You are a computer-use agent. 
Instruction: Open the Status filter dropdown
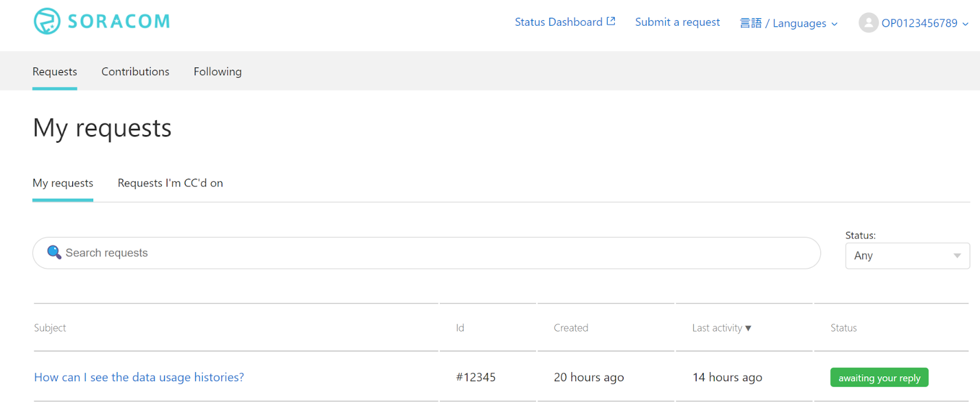click(x=907, y=256)
